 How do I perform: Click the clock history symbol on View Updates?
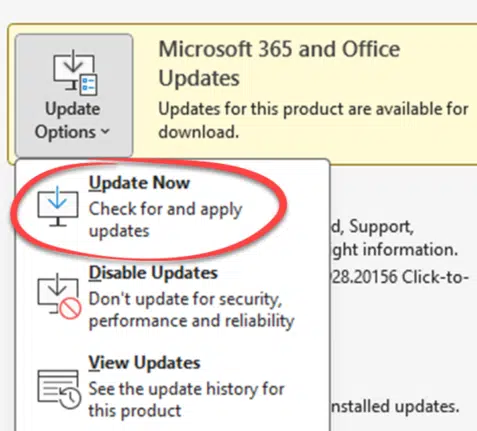[x=71, y=399]
